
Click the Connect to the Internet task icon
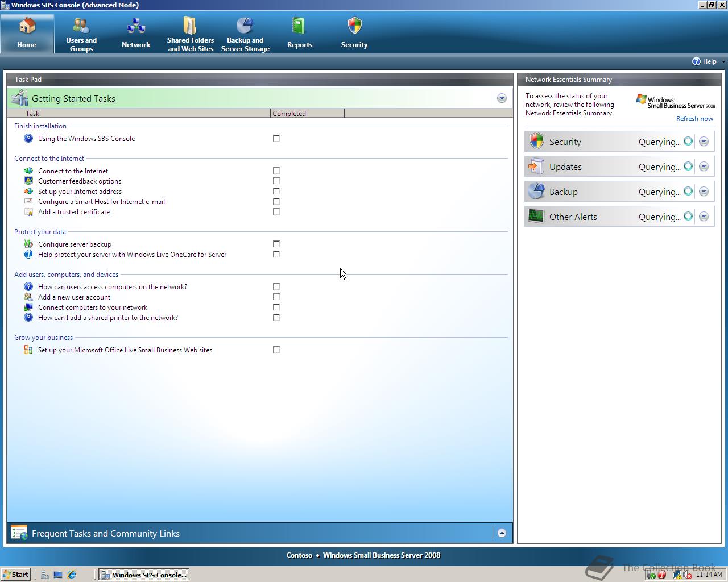pyautogui.click(x=28, y=171)
